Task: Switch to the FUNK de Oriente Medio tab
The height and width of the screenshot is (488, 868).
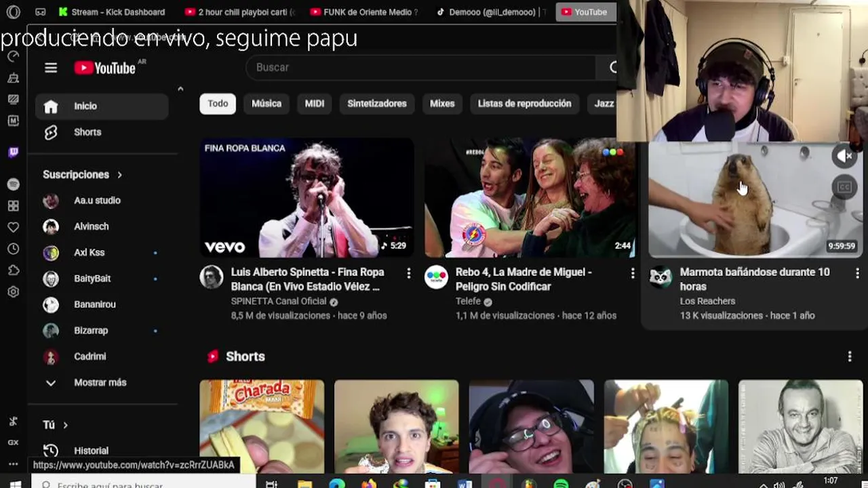Action: (364, 12)
